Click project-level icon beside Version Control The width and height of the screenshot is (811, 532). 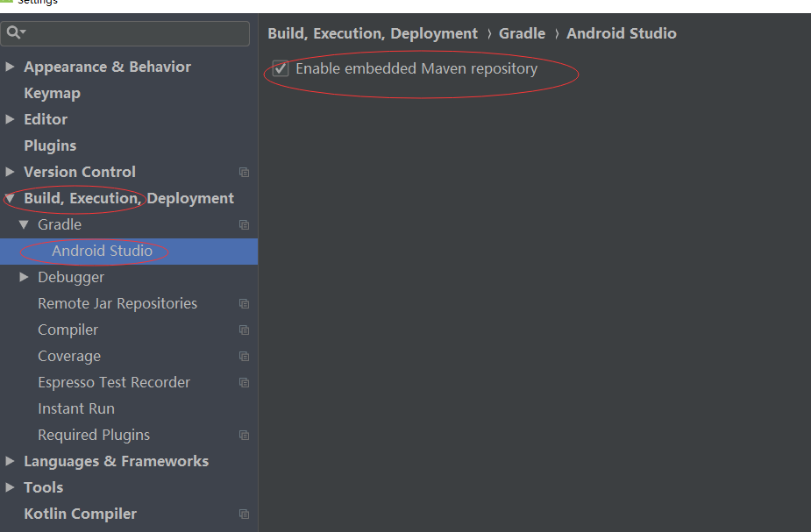[x=244, y=172]
